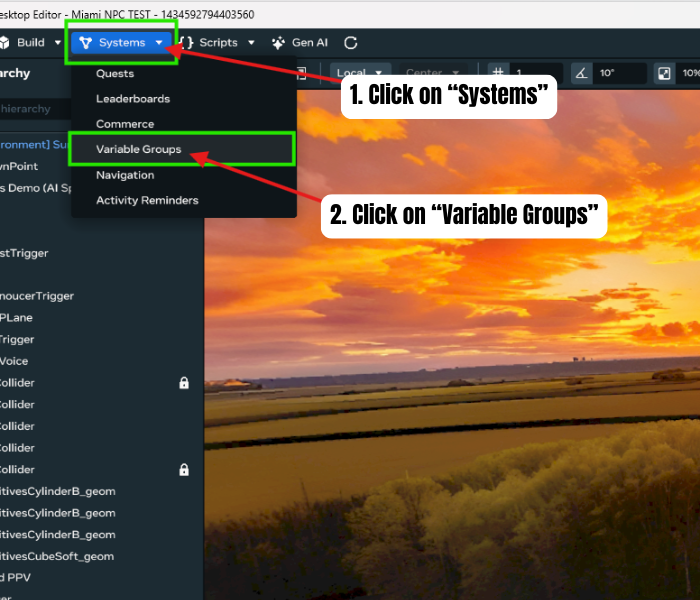Toggle the rotation angle snap icon

pos(581,73)
